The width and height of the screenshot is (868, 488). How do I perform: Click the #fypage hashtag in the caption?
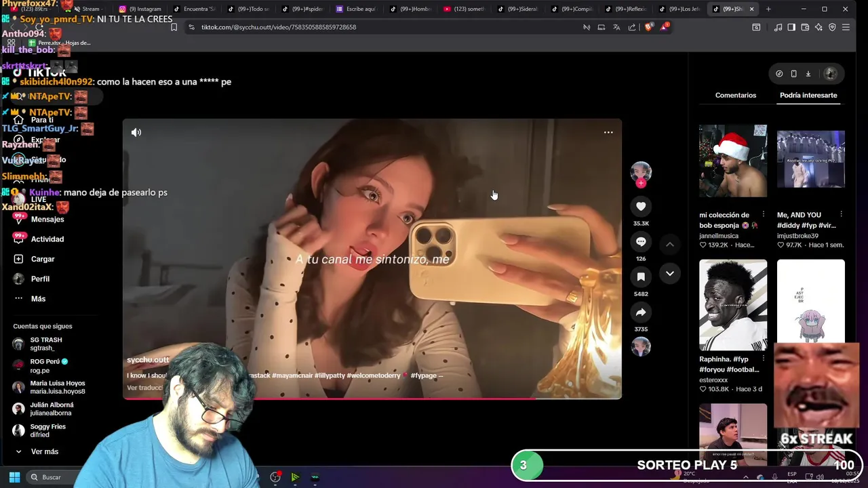423,375
